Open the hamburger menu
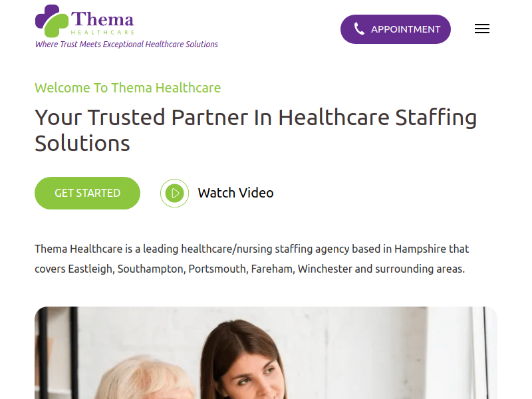This screenshot has height=399, width=532. click(x=481, y=29)
